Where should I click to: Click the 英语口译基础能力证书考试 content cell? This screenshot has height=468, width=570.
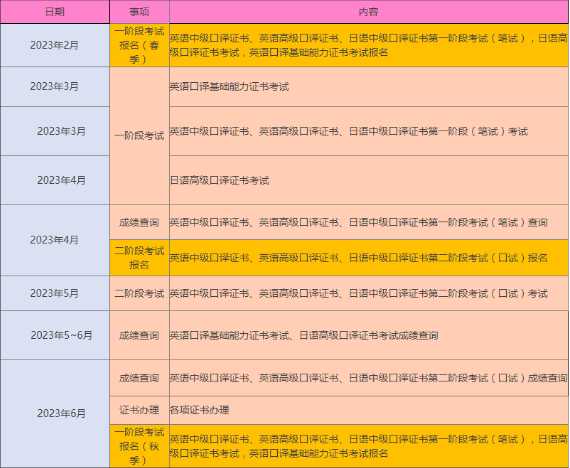369,87
